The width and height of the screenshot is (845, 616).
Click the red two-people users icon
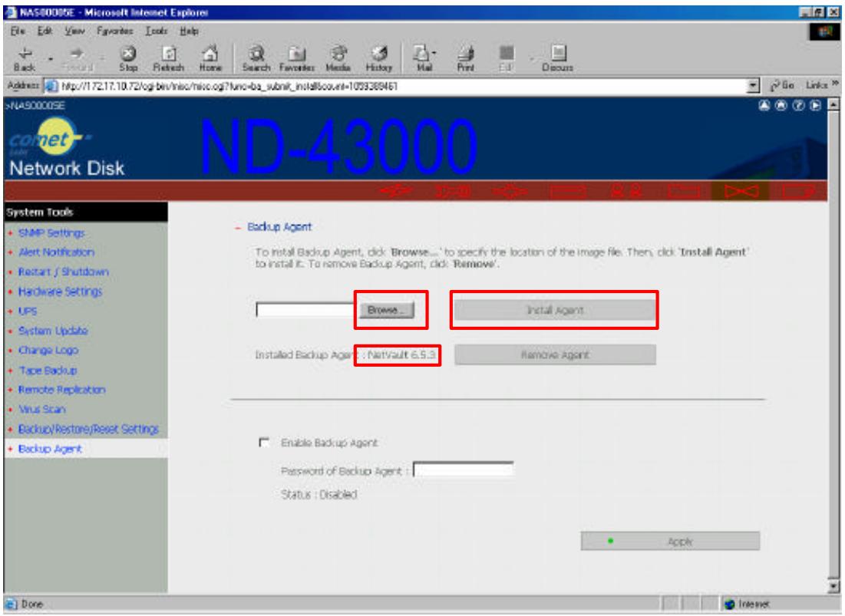pos(625,190)
